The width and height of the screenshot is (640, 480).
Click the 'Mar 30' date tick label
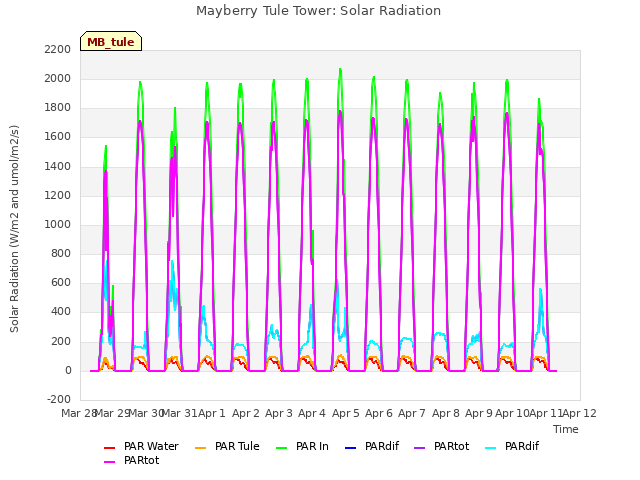coord(147,413)
